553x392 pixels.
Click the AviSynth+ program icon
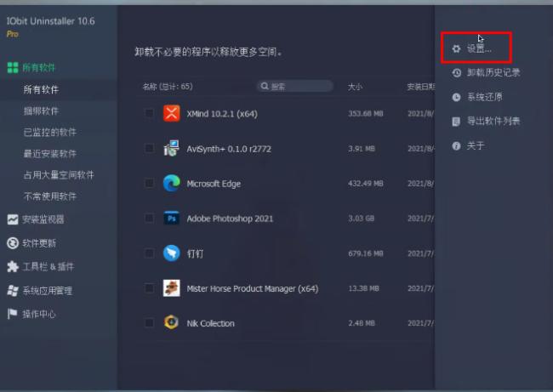click(x=172, y=148)
